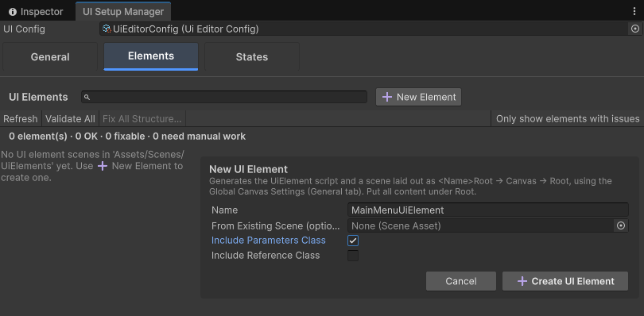Enable Include Reference Class checkbox

(x=353, y=256)
